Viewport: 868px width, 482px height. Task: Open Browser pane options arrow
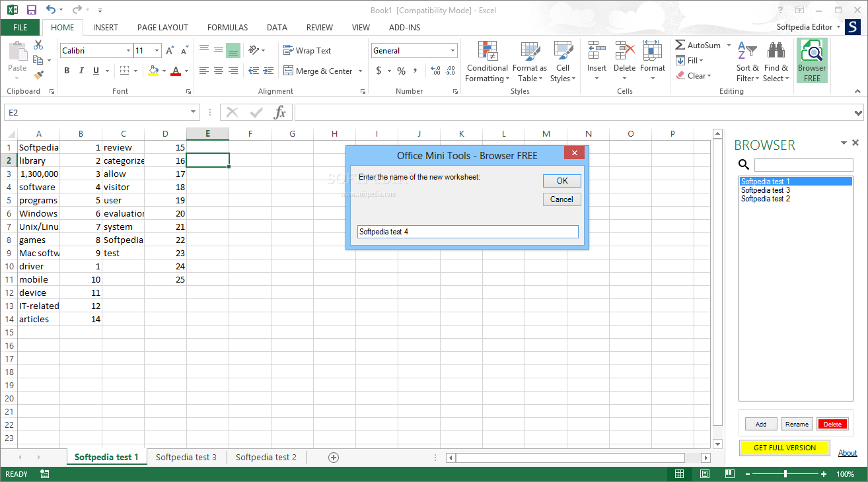pos(844,143)
